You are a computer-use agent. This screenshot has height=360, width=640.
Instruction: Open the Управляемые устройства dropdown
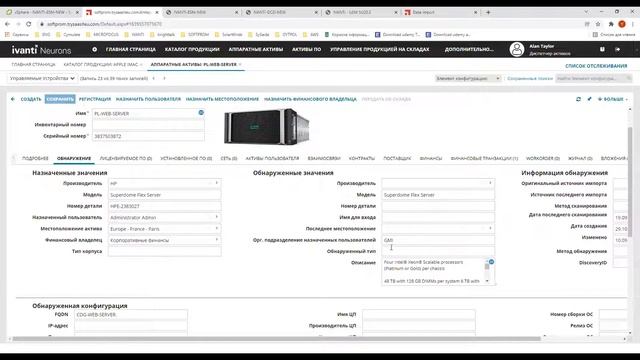coord(42,78)
